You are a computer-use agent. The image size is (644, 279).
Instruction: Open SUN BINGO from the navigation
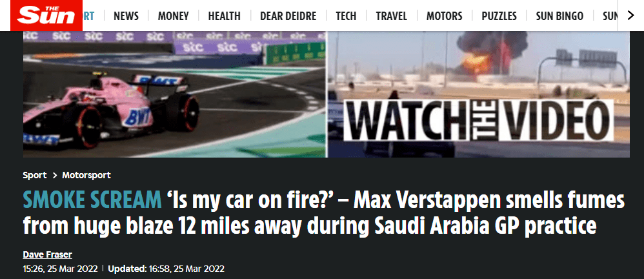click(559, 16)
